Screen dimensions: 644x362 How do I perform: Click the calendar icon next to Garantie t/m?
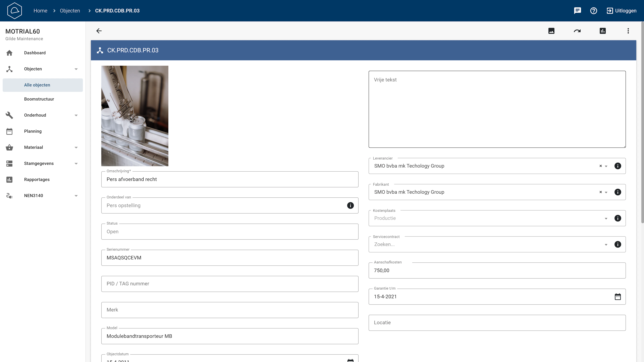click(618, 296)
